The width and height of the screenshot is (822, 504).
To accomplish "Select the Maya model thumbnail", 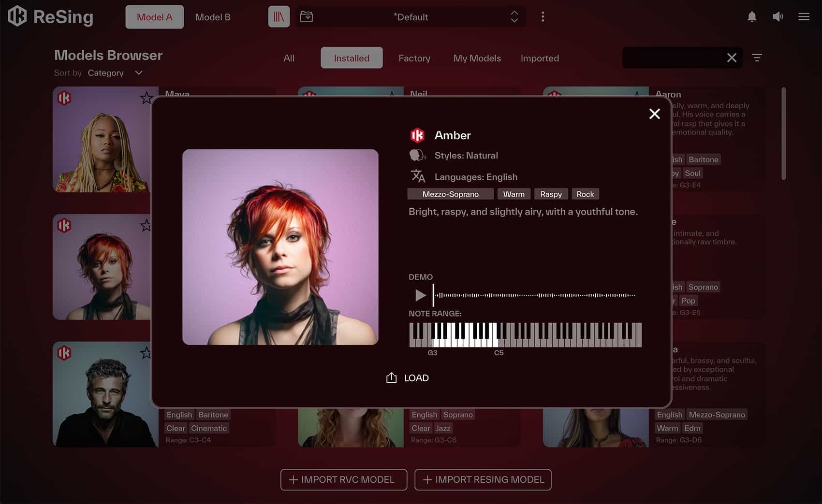I will point(103,140).
